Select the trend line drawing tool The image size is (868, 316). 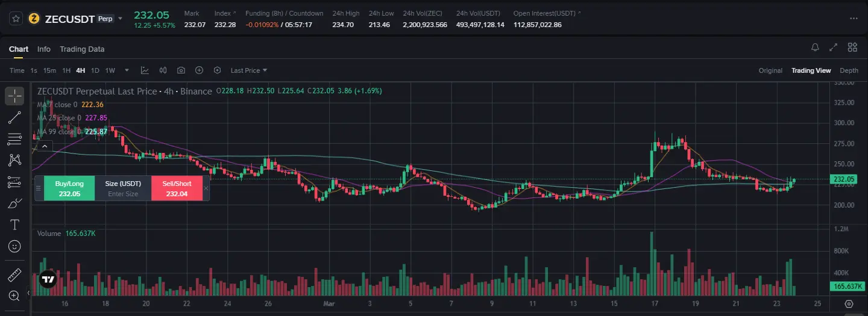point(14,117)
